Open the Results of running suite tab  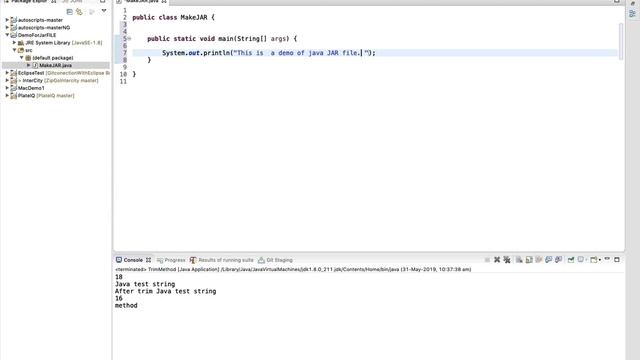point(222,260)
